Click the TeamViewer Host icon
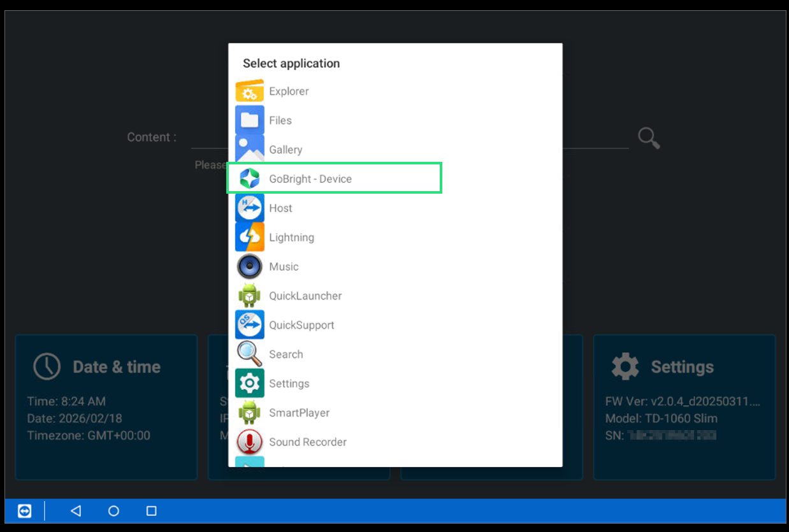 249,208
